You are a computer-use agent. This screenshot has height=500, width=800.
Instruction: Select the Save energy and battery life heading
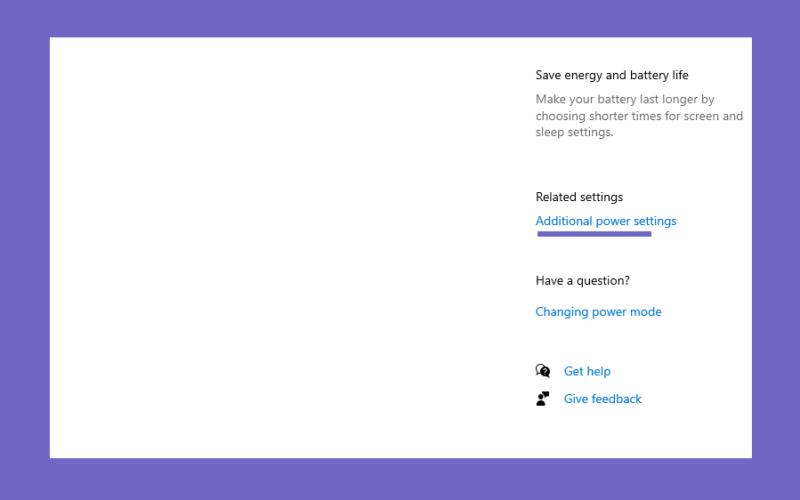pos(612,75)
